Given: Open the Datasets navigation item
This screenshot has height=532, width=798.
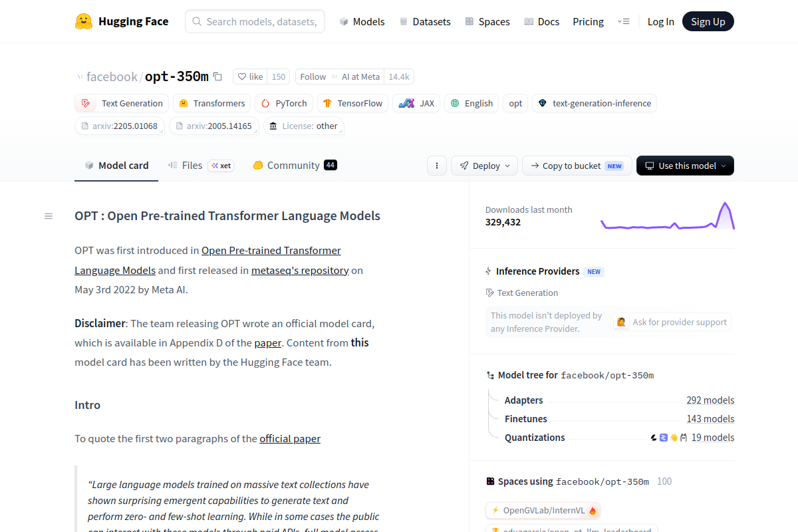Looking at the screenshot, I should (424, 22).
